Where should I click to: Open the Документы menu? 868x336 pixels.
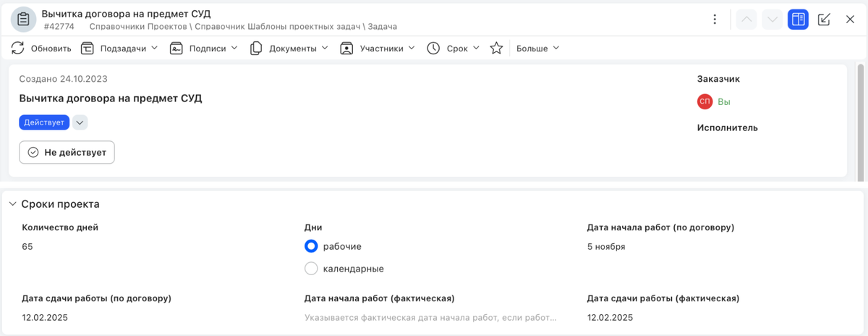click(289, 49)
